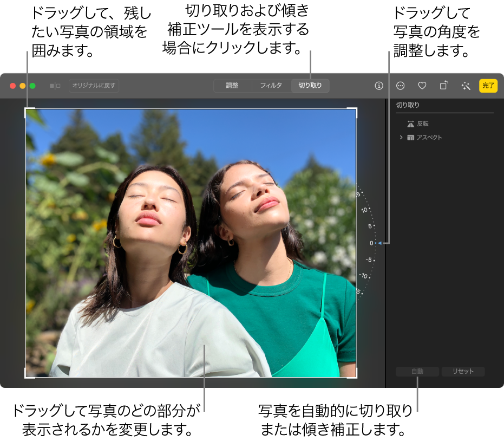Switch to the フィルタ tab

pos(270,86)
